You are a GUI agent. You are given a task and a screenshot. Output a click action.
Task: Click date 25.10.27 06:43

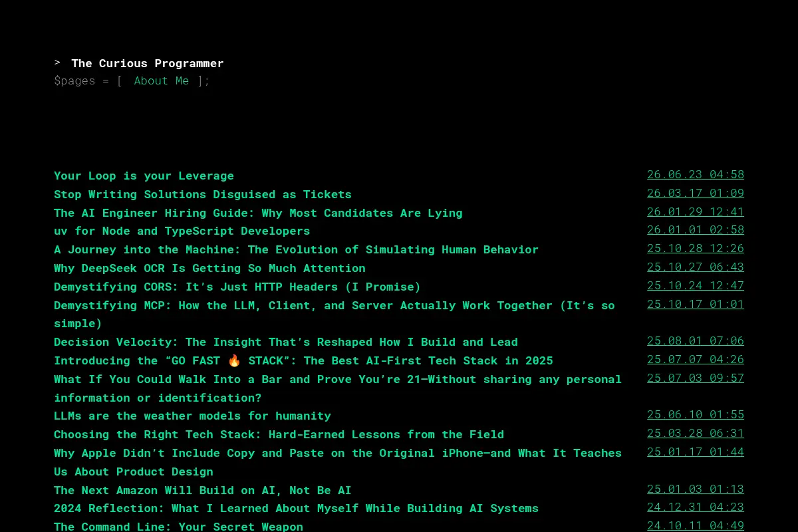point(696,267)
